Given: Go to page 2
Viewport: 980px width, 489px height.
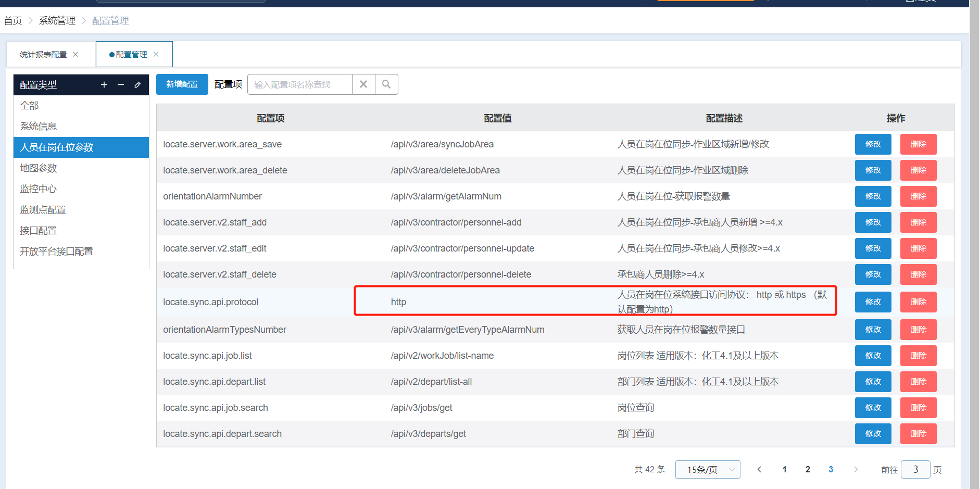Looking at the screenshot, I should (808, 469).
